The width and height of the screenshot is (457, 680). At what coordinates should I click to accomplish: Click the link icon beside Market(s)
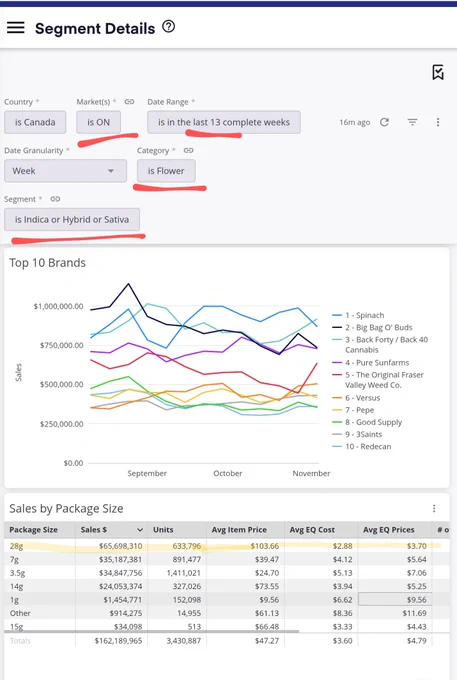[129, 101]
